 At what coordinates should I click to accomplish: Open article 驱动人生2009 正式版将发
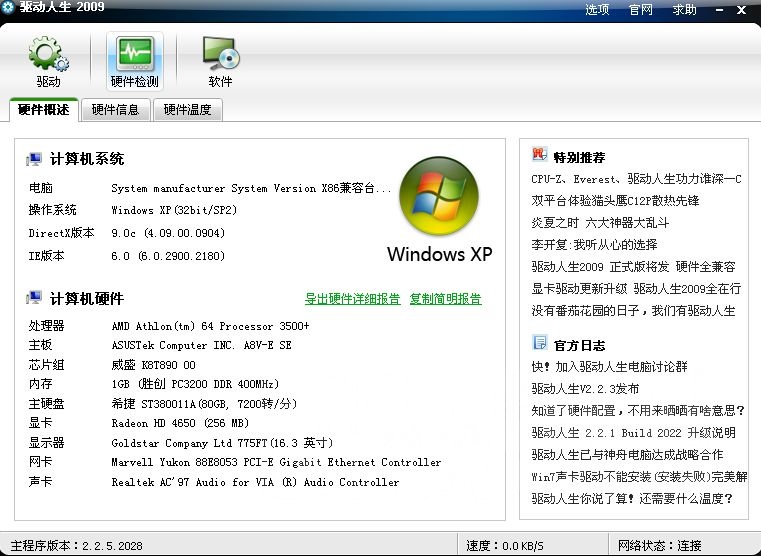633,266
